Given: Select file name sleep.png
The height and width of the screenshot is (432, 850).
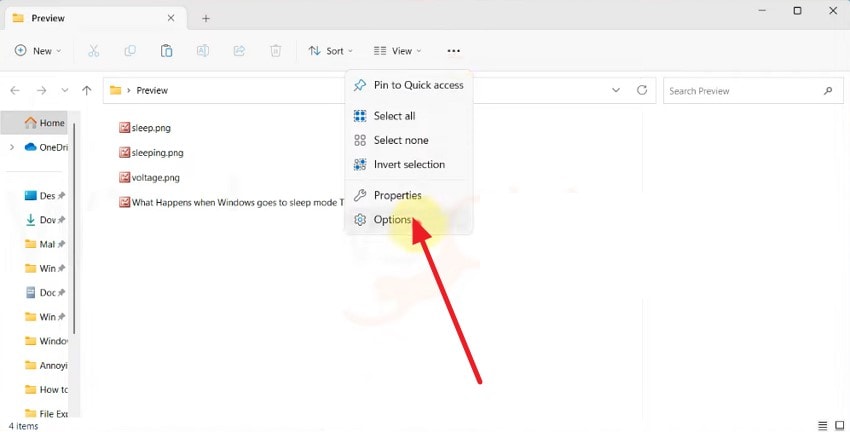Looking at the screenshot, I should click(151, 128).
